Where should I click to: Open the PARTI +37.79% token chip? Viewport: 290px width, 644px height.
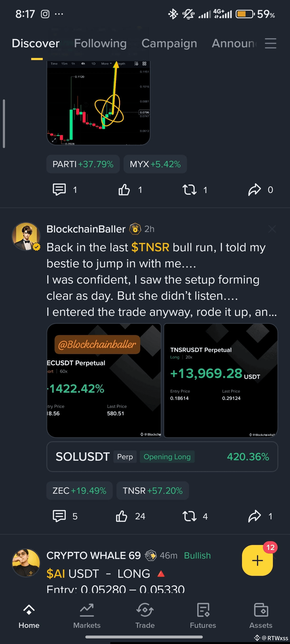[x=83, y=164]
